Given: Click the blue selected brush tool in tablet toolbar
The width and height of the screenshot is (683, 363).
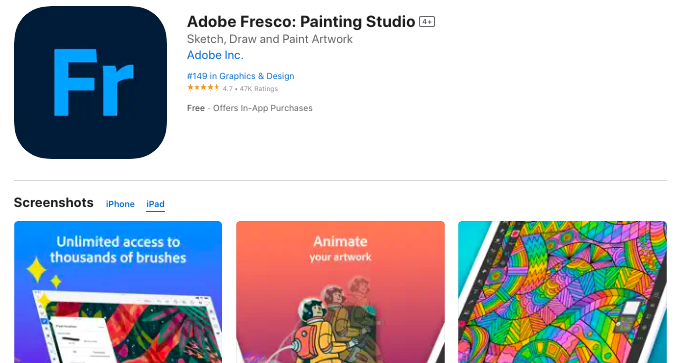Looking at the screenshot, I should (44, 322).
